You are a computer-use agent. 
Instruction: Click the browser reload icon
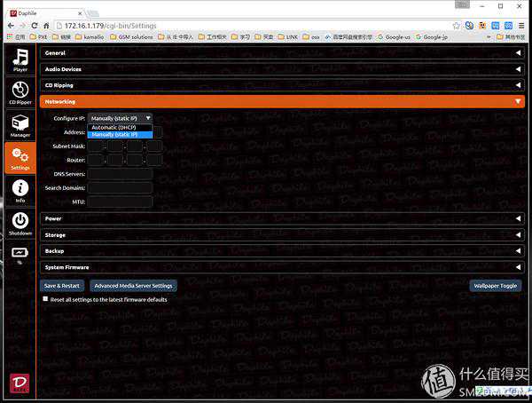click(47, 25)
